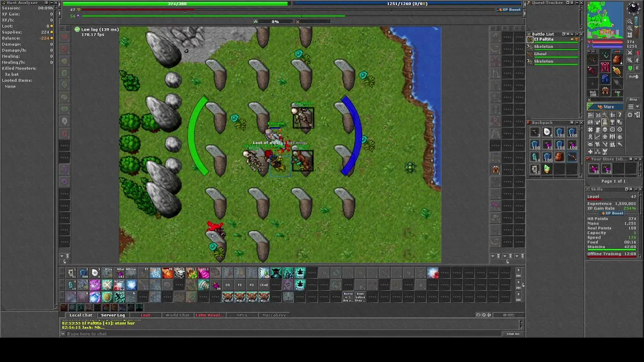The width and height of the screenshot is (644, 362).
Task: Select the white orb item in Backpack
Action: (x=547, y=132)
